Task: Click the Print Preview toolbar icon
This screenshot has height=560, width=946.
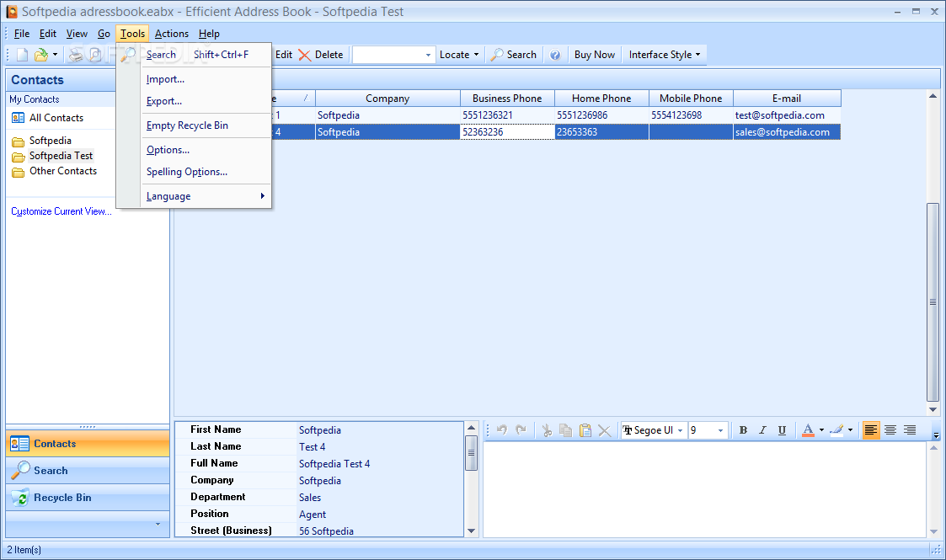Action: (94, 55)
